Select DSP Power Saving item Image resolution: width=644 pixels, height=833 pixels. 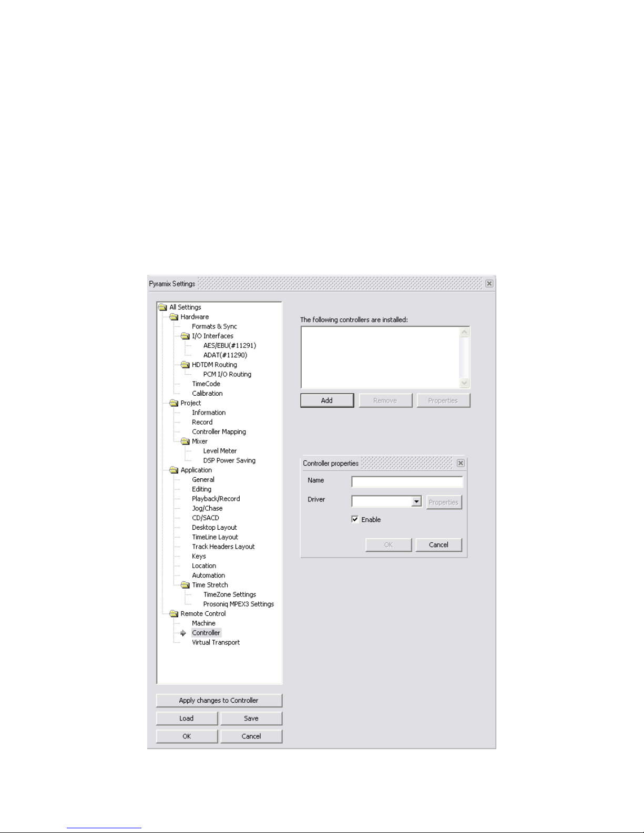point(229,460)
